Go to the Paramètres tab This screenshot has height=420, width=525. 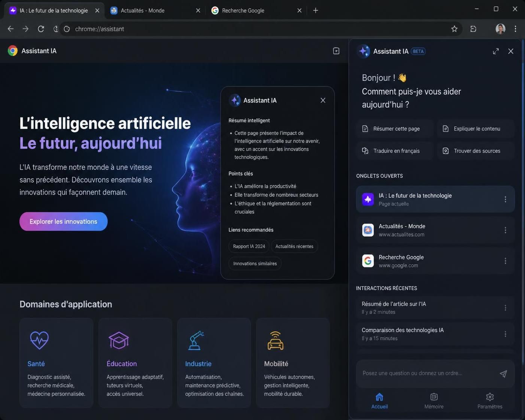tap(490, 401)
